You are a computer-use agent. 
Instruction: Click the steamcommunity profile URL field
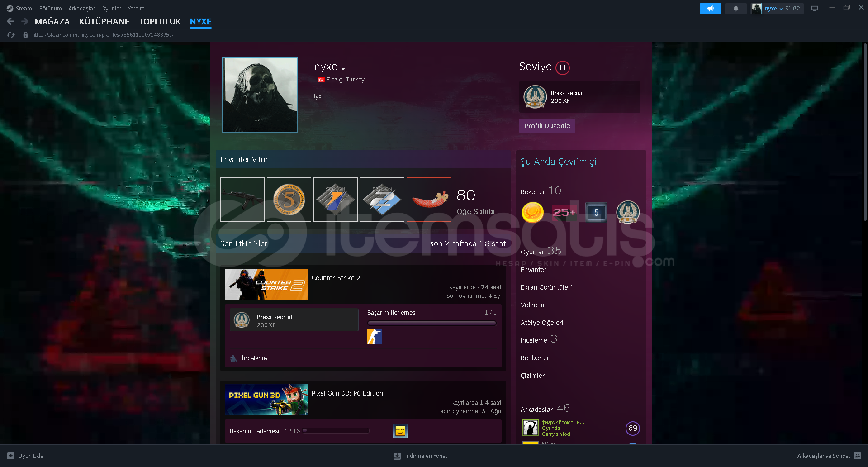click(x=103, y=35)
